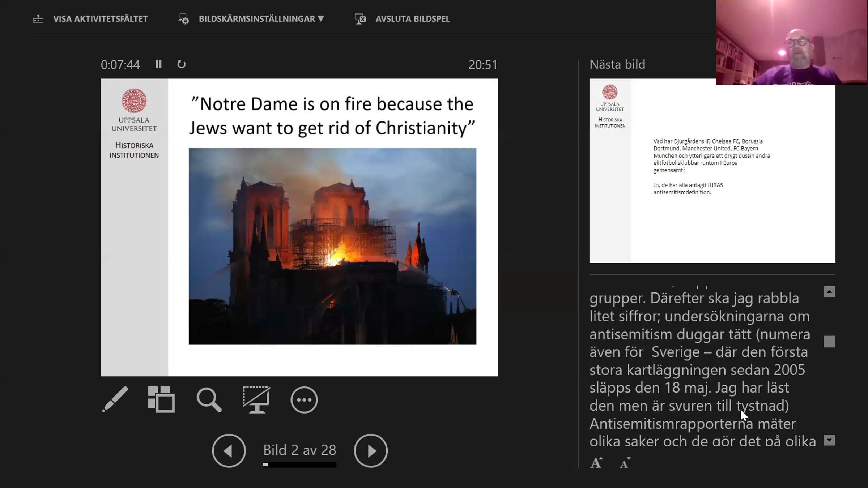This screenshot has height=488, width=868.
Task: Open the more slideshow options ellipsis
Action: pyautogui.click(x=304, y=399)
